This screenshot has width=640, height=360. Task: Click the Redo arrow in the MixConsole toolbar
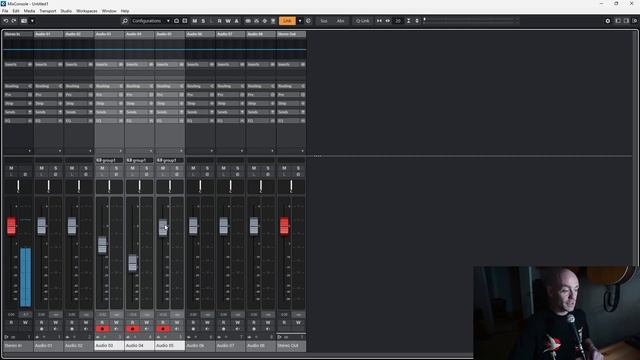(x=13, y=21)
